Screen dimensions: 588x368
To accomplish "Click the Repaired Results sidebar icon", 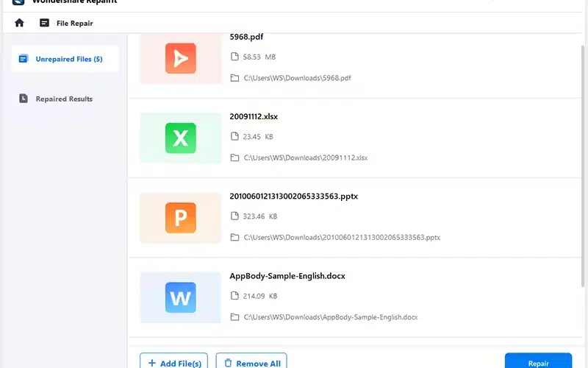I will coord(24,99).
